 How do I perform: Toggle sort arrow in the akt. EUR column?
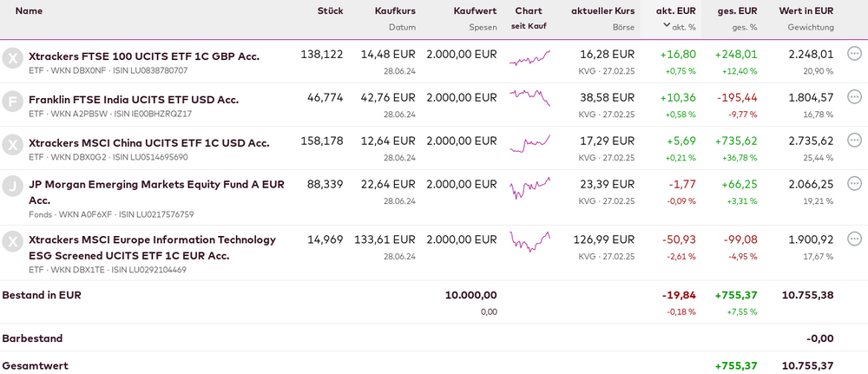tap(667, 25)
